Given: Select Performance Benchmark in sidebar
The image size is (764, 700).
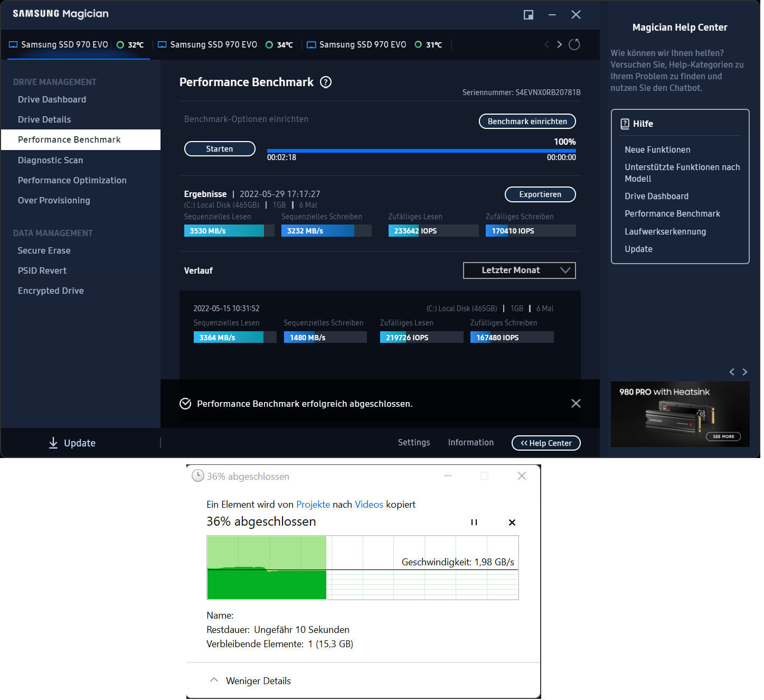Looking at the screenshot, I should tap(81, 139).
